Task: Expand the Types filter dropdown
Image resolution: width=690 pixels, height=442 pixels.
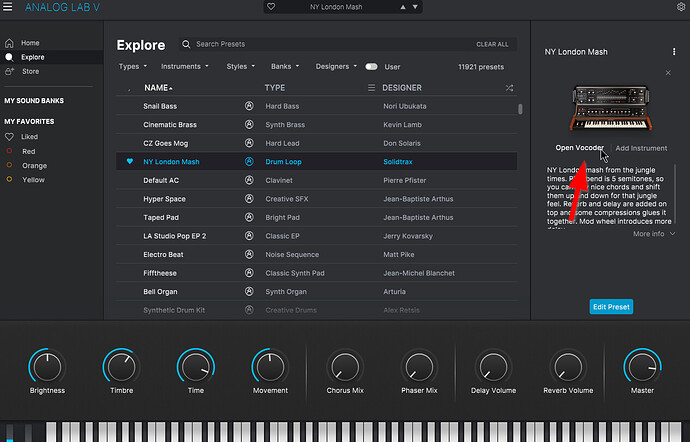Action: pos(132,66)
